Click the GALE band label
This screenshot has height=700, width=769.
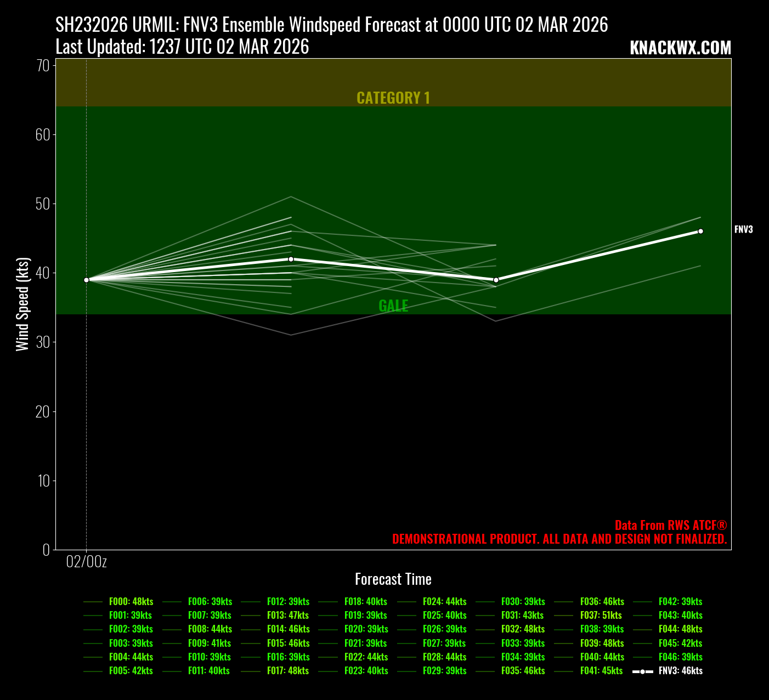pyautogui.click(x=393, y=306)
